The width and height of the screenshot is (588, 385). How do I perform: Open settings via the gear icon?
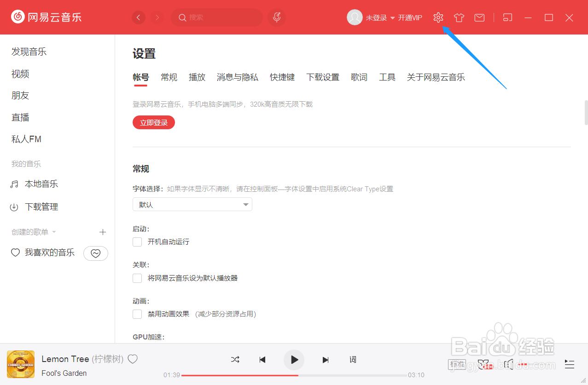(x=437, y=17)
